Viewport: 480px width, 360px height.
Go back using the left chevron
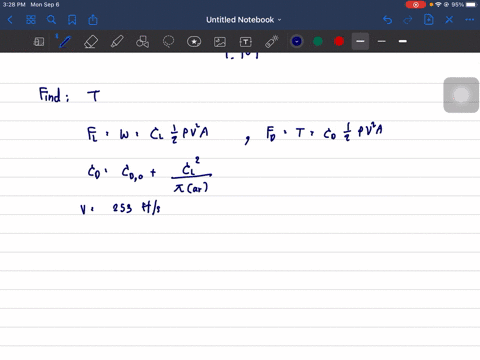click(x=10, y=20)
